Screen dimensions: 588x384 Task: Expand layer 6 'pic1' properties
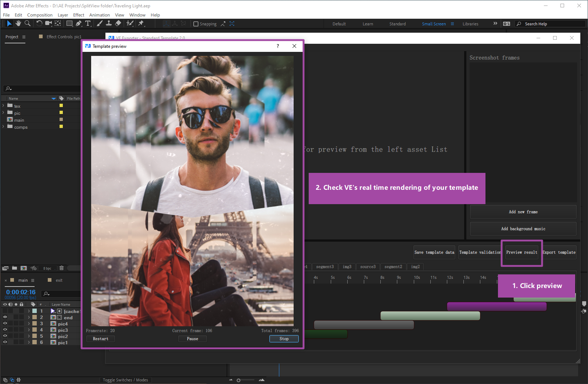29,342
